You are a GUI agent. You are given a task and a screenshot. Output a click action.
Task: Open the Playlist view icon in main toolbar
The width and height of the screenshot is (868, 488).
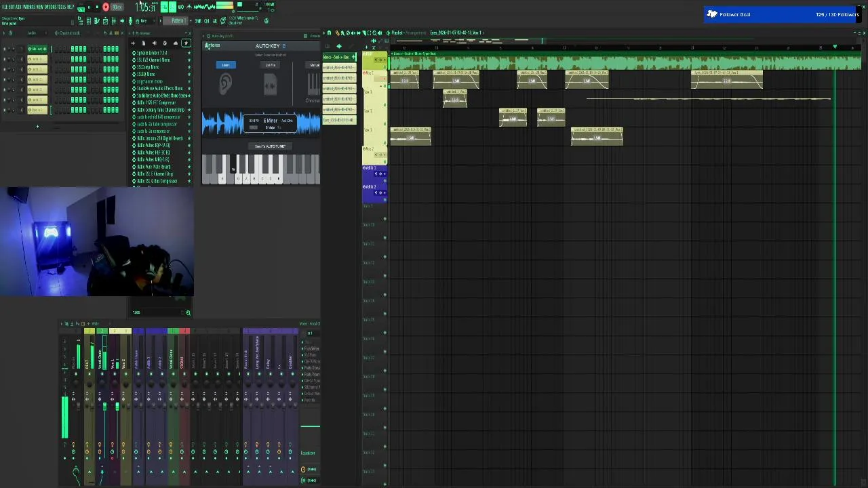[80, 21]
